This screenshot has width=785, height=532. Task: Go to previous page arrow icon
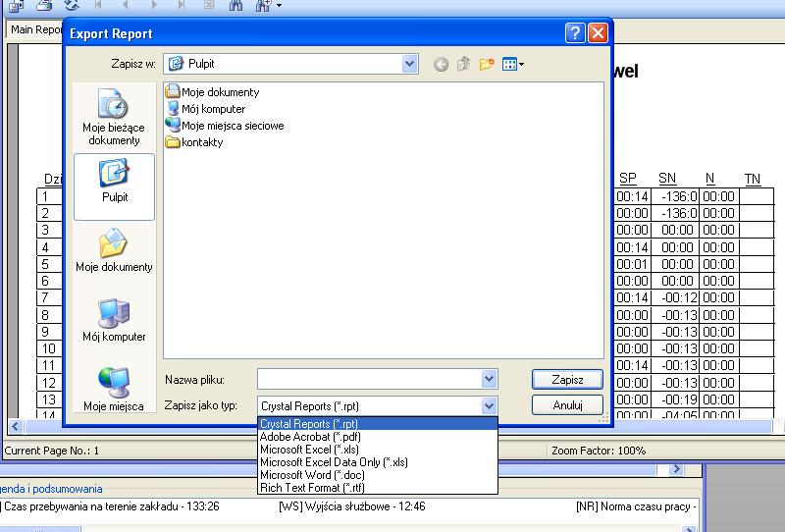125,5
